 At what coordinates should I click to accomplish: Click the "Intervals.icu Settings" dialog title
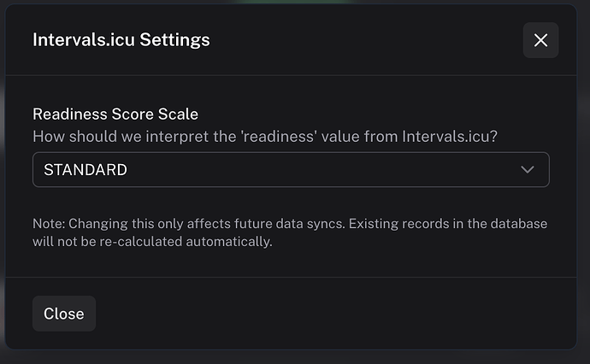121,39
